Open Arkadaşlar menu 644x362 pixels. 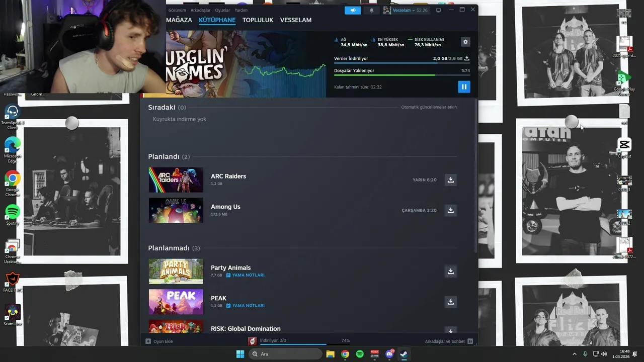(200, 10)
